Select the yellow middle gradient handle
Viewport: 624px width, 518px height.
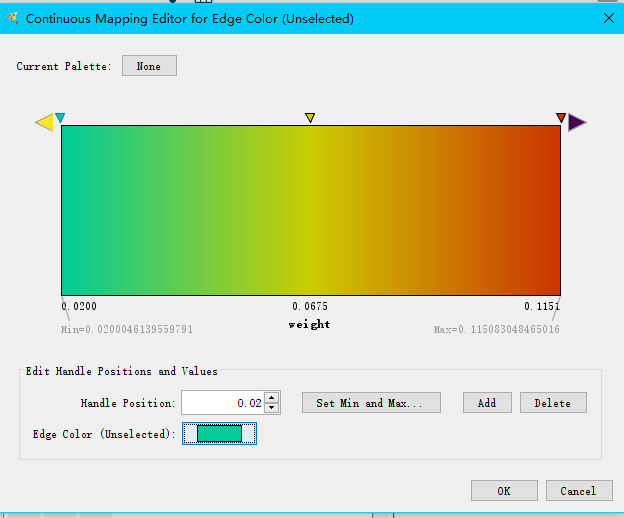pos(310,118)
